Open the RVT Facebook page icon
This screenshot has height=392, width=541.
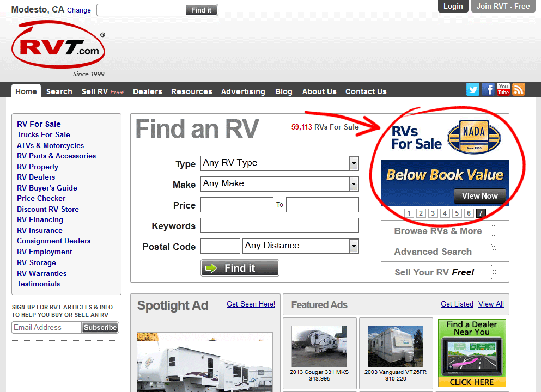pyautogui.click(x=488, y=90)
